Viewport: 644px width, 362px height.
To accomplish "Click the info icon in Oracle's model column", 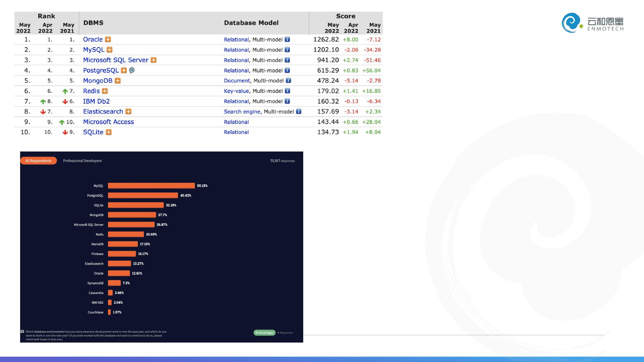I will point(287,40).
